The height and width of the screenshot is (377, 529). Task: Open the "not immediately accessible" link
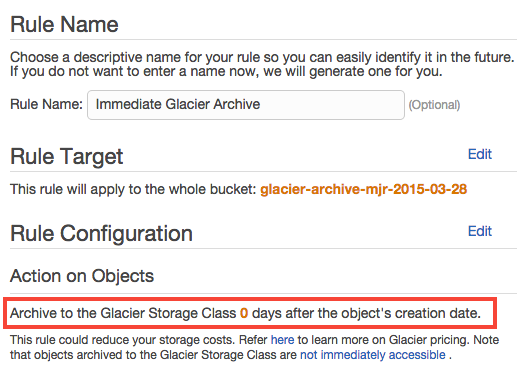[x=373, y=355]
